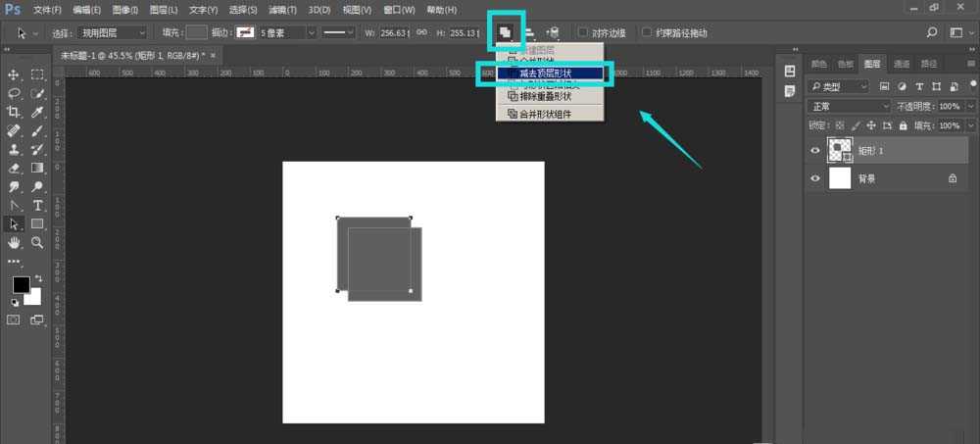
Task: Open the 滤镜(T) menu
Action: pos(283,10)
